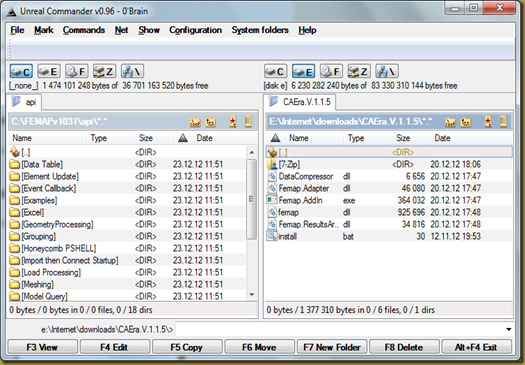Open the Net menu
The image size is (525, 365).
[x=121, y=30]
